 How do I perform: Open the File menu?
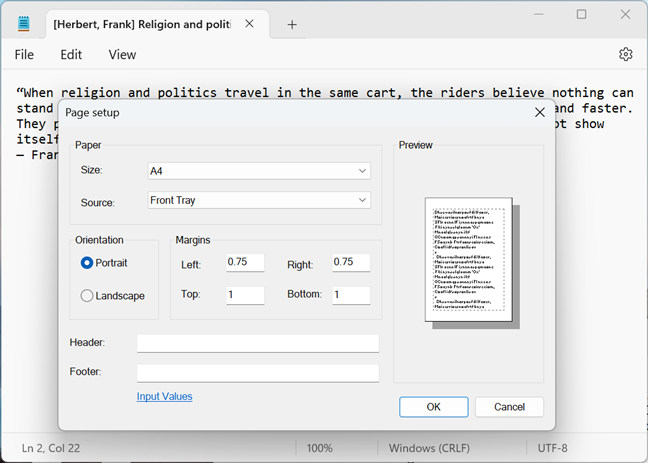[x=24, y=55]
